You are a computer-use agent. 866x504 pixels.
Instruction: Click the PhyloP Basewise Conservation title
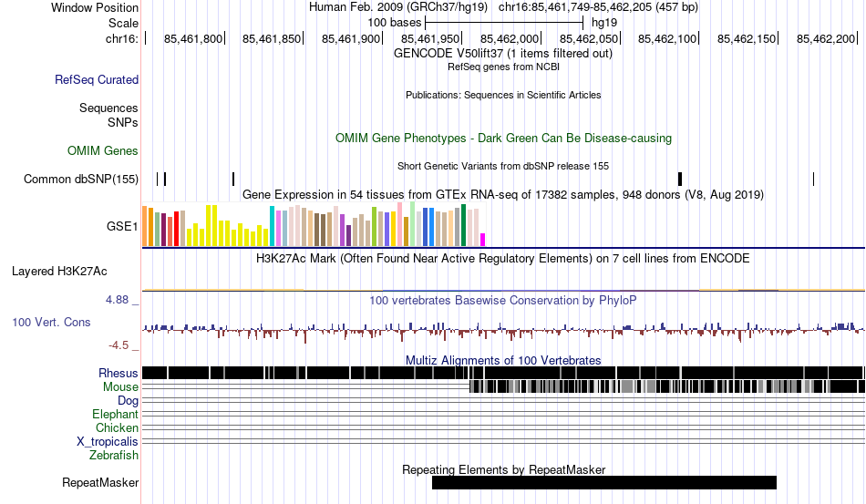503,300
